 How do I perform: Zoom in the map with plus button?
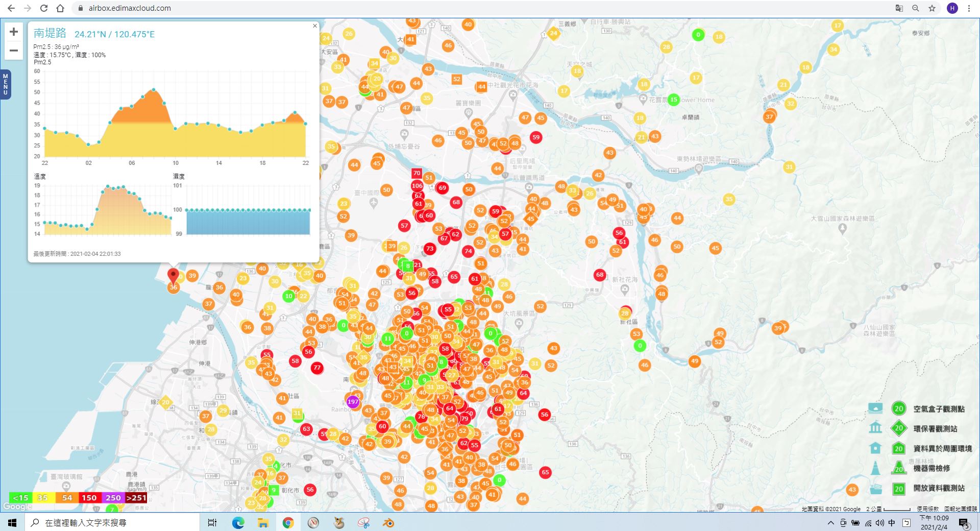[x=14, y=32]
